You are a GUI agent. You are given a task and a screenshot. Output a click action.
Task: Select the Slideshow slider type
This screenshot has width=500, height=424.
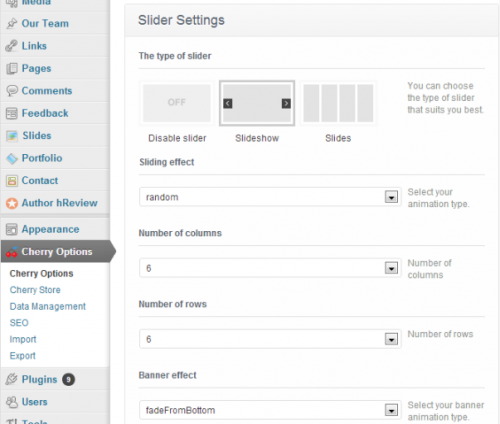pos(257,103)
